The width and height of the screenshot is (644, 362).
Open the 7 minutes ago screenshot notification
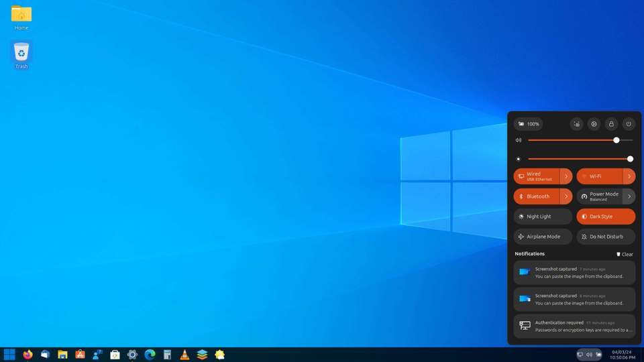[574, 273]
